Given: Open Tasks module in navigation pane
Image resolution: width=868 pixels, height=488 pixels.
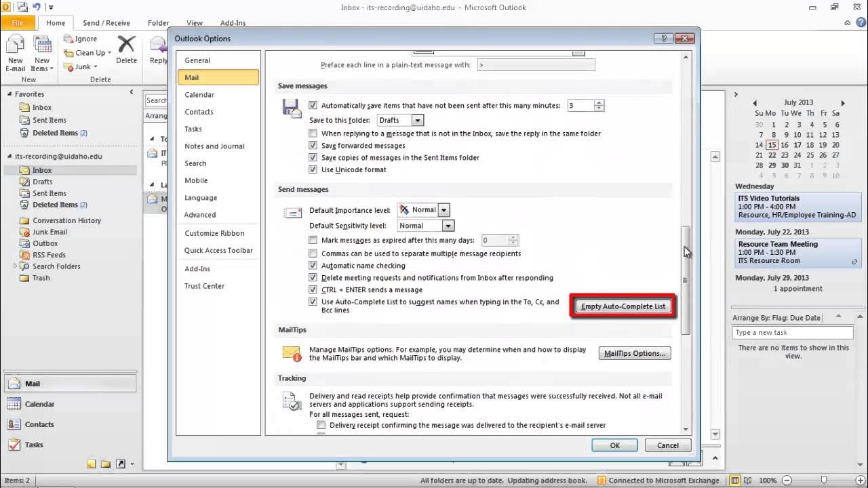Looking at the screenshot, I should tap(71, 445).
